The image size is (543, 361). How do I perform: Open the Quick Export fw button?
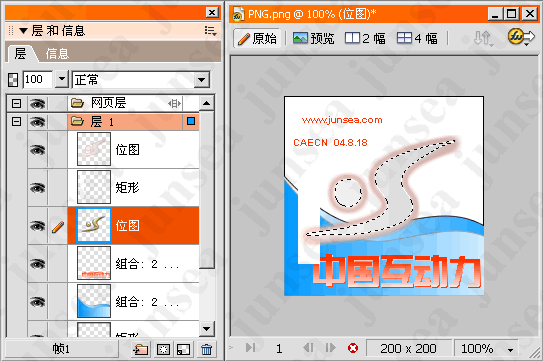(x=521, y=37)
